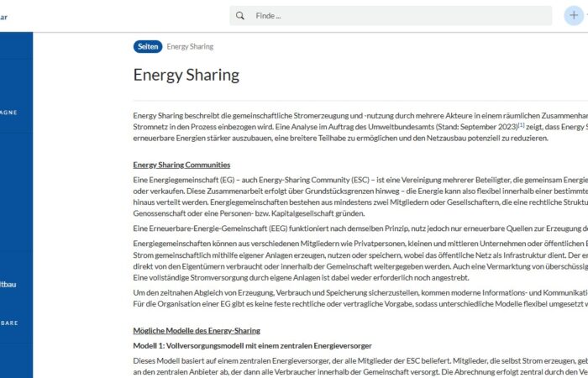Screen dimensions: 588x378
Task: Focus the "Finde ..." search field
Action: pyautogui.click(x=395, y=16)
